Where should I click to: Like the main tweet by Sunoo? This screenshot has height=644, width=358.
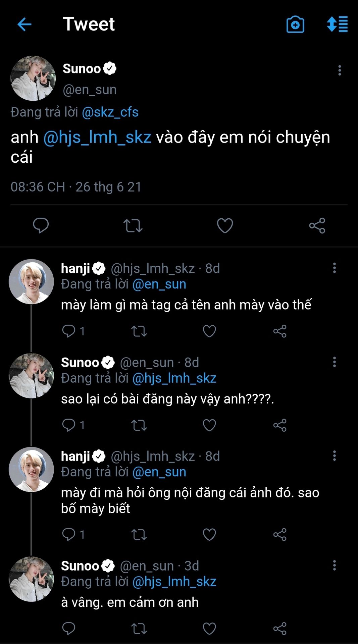[x=225, y=225]
